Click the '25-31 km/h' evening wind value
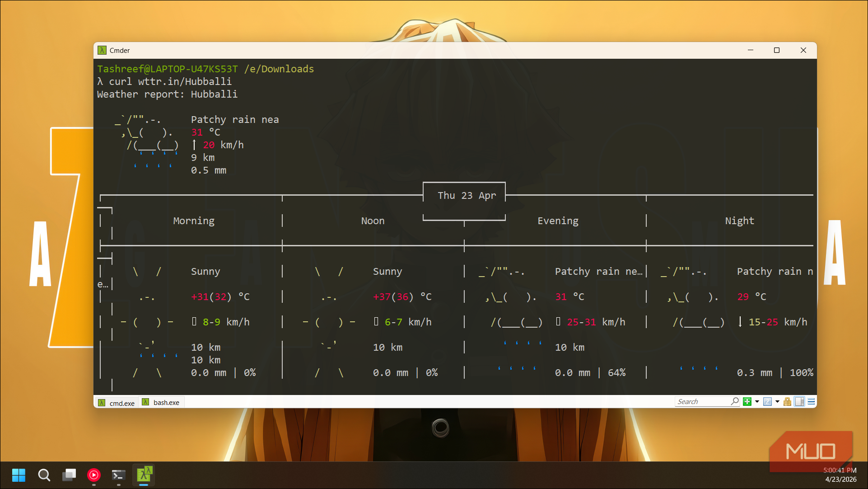Image resolution: width=868 pixels, height=489 pixels. click(x=596, y=322)
